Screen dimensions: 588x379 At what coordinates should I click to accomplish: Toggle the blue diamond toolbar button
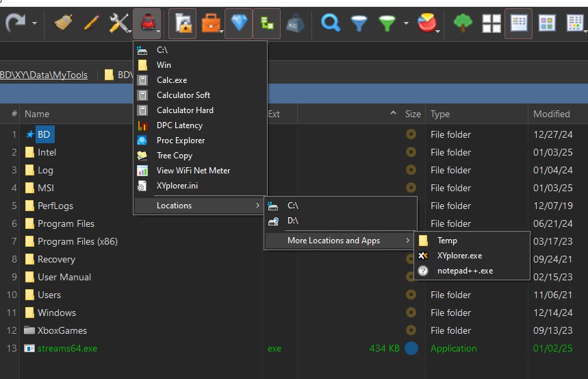(x=239, y=24)
